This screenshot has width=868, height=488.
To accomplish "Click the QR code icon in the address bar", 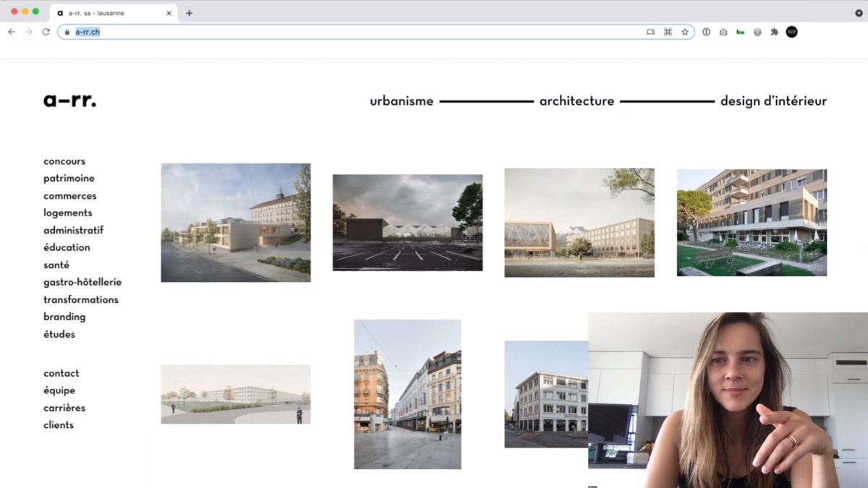I will (668, 32).
